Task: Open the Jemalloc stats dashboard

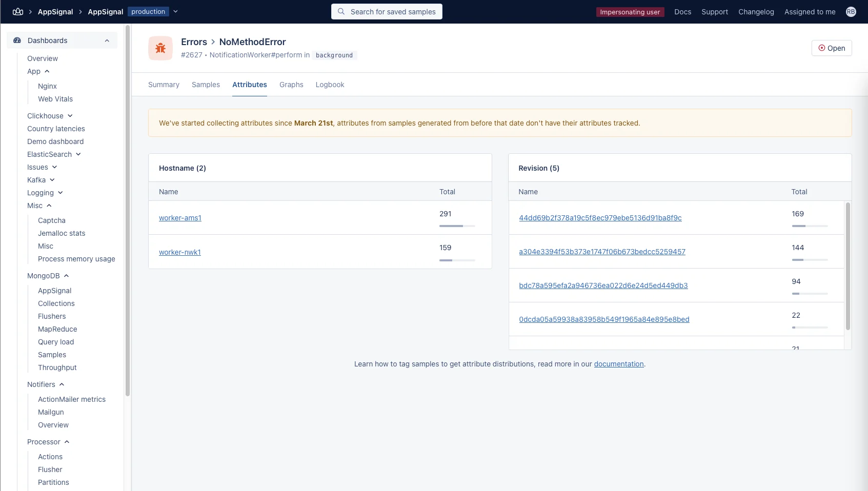Action: (x=62, y=233)
